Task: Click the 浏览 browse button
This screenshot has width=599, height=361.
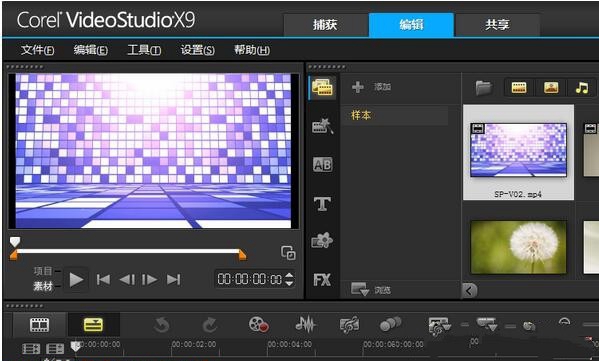Action: [371, 290]
